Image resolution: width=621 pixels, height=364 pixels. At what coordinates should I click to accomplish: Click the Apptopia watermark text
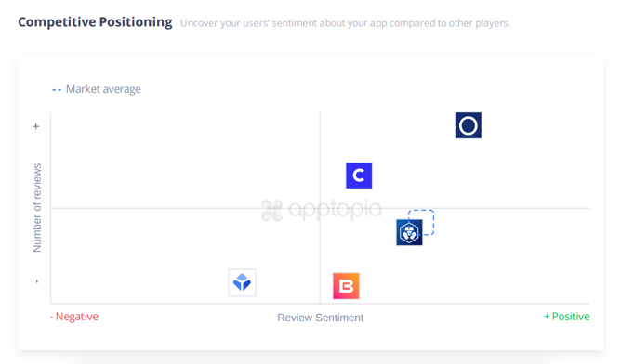(x=335, y=210)
